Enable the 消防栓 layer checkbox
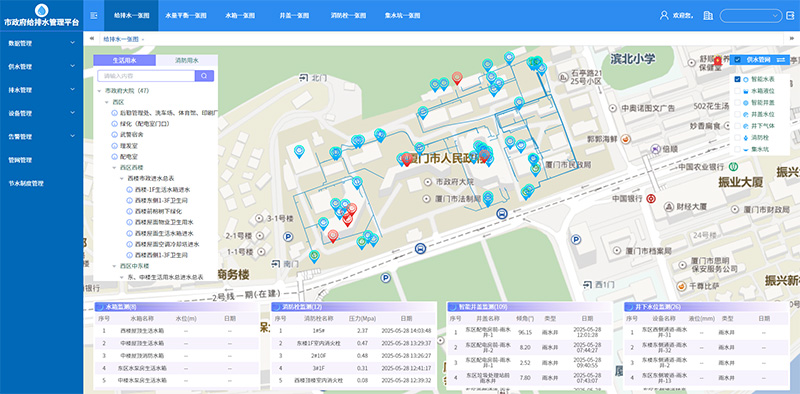The image size is (800, 394). tap(737, 138)
